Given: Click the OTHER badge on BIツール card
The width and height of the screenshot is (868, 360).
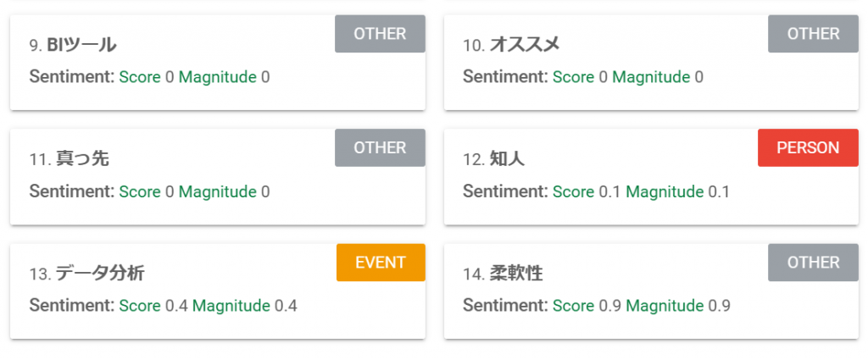Looking at the screenshot, I should click(380, 34).
